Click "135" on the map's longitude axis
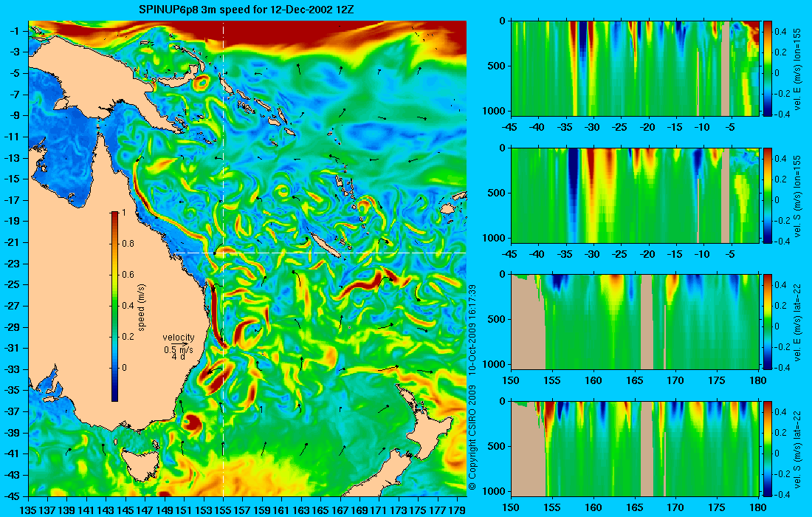 point(28,510)
